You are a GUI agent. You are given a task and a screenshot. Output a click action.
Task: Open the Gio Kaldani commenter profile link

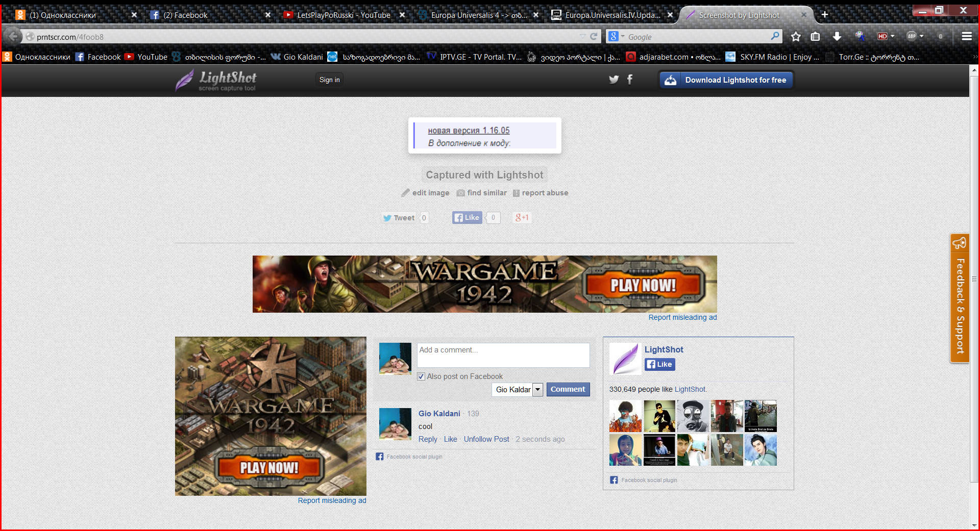(x=439, y=414)
